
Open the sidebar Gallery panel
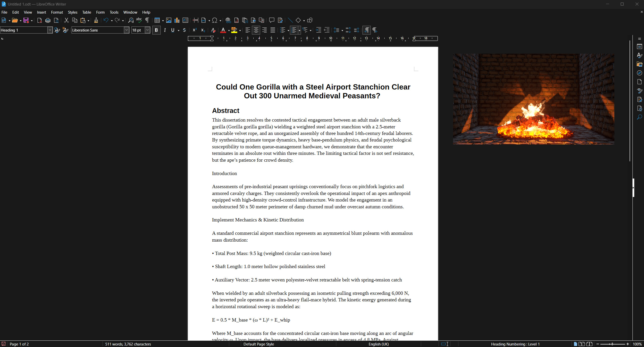click(x=639, y=64)
